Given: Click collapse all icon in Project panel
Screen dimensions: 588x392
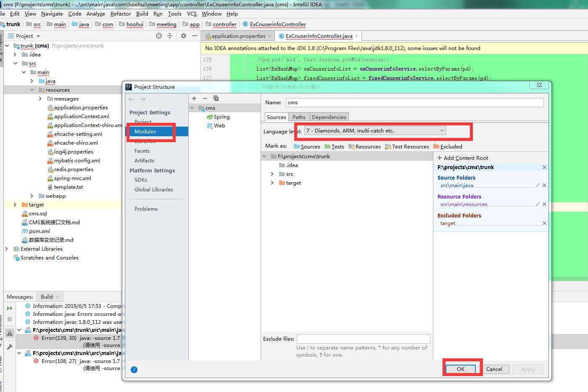Looking at the screenshot, I should tap(170, 36).
